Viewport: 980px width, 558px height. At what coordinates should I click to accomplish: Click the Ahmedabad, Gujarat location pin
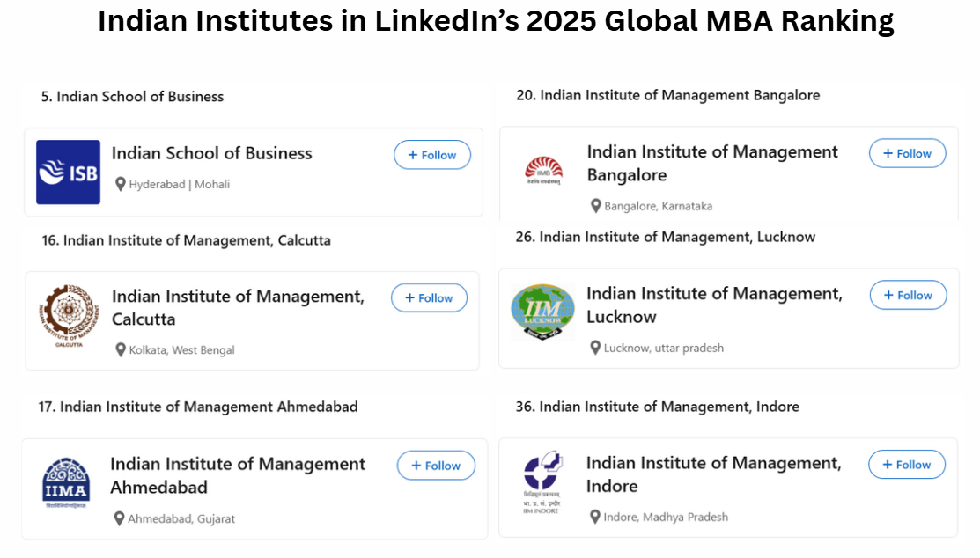pos(119,518)
